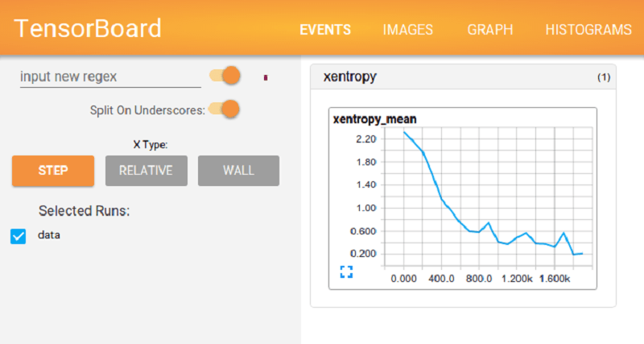Uncheck the data run checkbox
The width and height of the screenshot is (644, 344).
pos(19,236)
